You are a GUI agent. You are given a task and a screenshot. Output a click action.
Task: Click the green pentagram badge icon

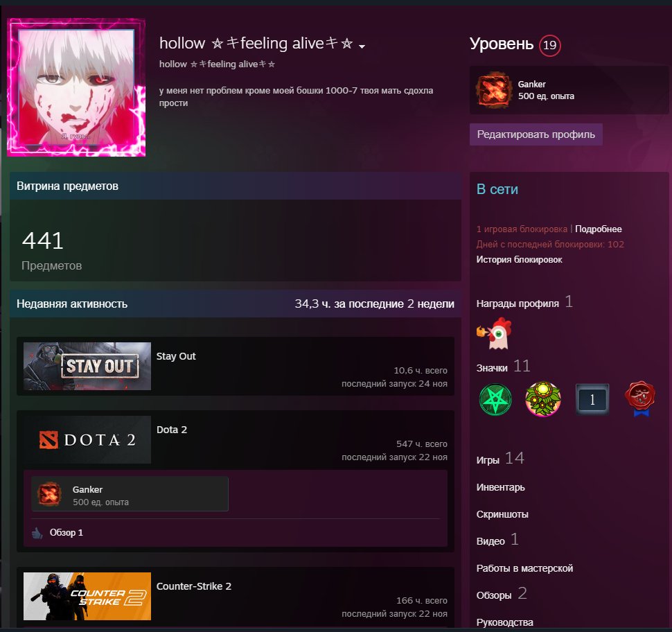point(495,399)
